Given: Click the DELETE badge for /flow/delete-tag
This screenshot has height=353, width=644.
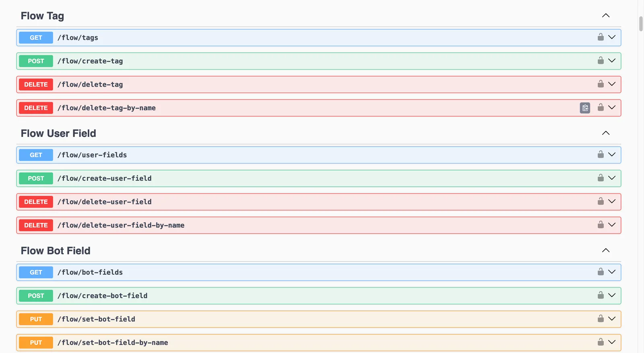Looking at the screenshot, I should 36,85.
